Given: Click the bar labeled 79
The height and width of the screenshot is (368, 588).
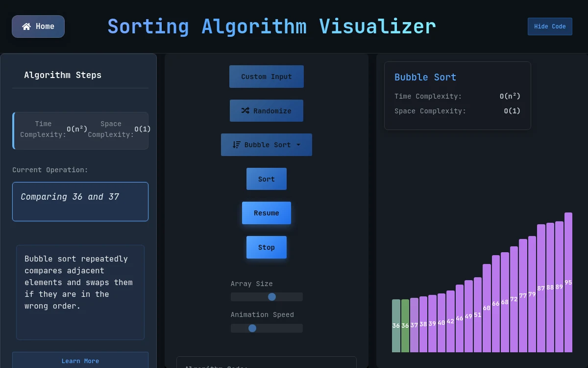Looking at the screenshot, I should pyautogui.click(x=532, y=294).
